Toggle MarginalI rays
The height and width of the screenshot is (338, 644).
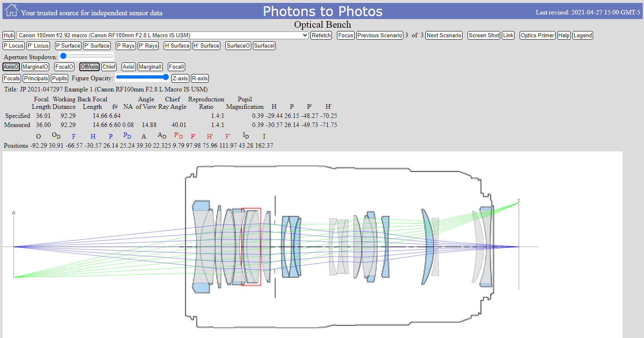[x=150, y=67]
